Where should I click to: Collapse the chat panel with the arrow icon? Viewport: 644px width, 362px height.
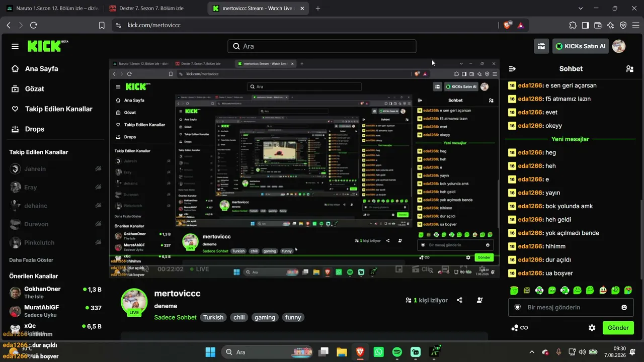pos(512,69)
